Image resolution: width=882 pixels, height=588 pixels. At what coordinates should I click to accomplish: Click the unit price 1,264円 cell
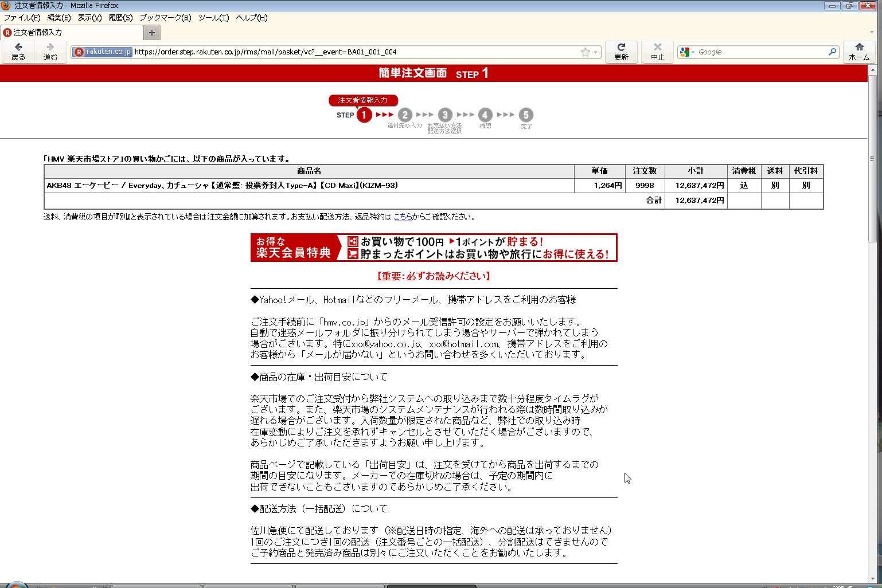click(x=600, y=186)
